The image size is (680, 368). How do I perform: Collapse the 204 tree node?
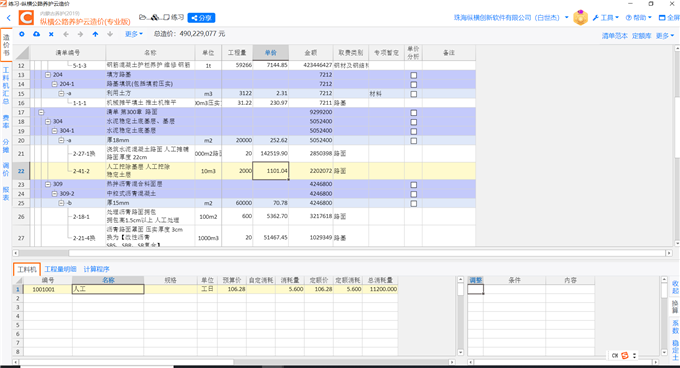click(x=48, y=75)
